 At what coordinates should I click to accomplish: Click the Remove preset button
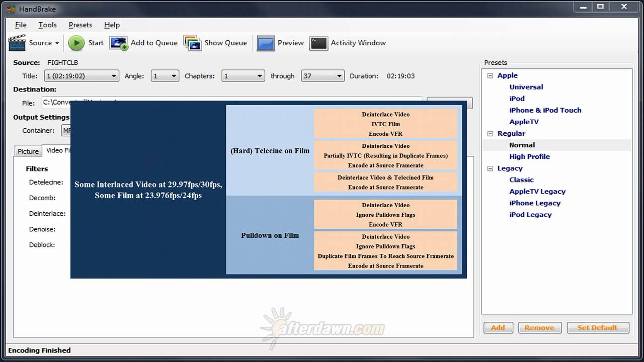point(539,328)
